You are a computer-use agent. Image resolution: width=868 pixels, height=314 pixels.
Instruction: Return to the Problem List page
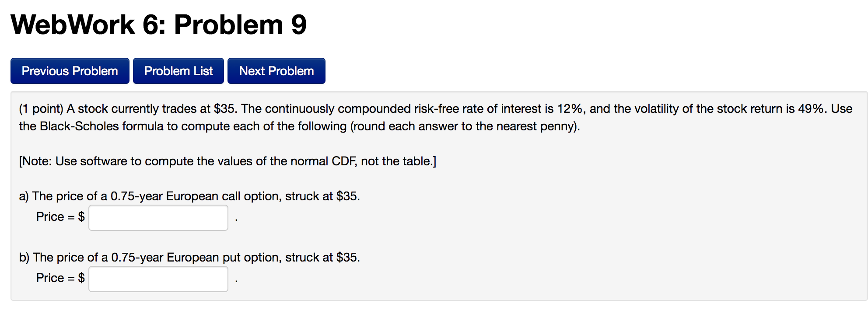tap(178, 70)
